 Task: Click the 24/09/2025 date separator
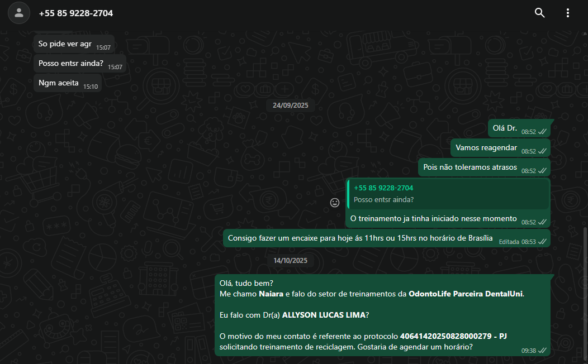290,105
